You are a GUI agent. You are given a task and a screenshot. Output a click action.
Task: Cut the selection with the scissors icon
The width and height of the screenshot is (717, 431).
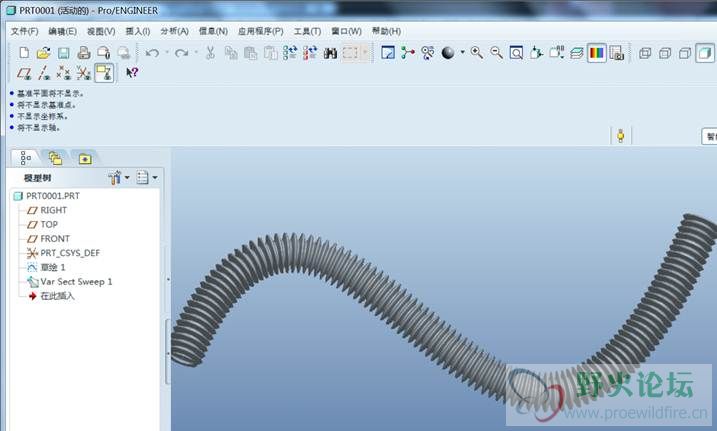(210, 53)
